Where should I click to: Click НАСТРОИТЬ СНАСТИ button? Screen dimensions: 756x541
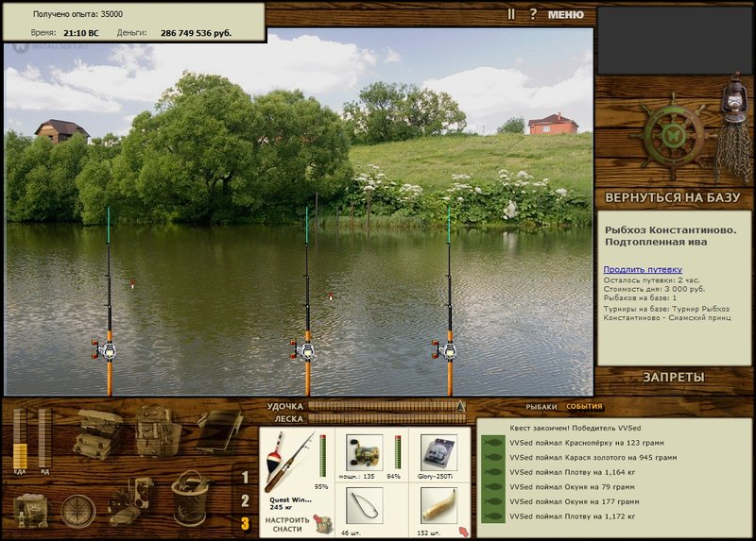[x=287, y=525]
